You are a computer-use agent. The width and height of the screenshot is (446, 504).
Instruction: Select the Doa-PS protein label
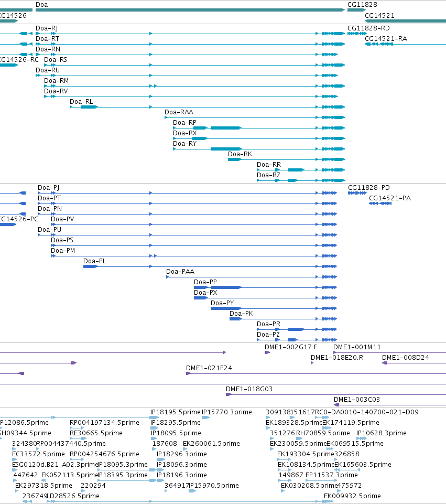tap(62, 240)
